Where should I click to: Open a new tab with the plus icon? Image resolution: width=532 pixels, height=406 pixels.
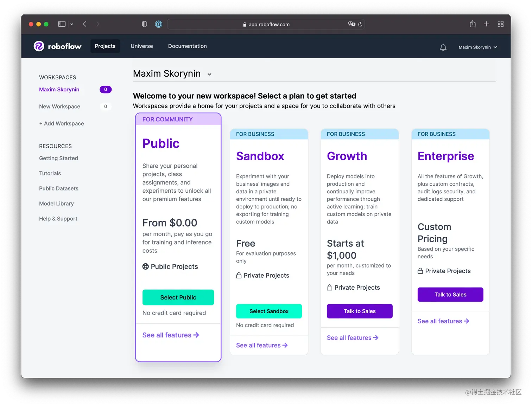[487, 24]
